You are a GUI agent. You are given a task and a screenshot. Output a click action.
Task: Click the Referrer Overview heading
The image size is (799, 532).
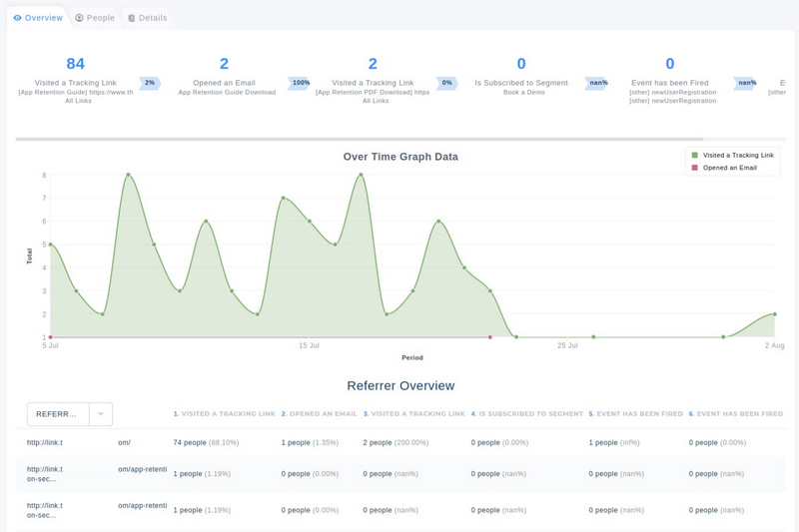coord(400,386)
